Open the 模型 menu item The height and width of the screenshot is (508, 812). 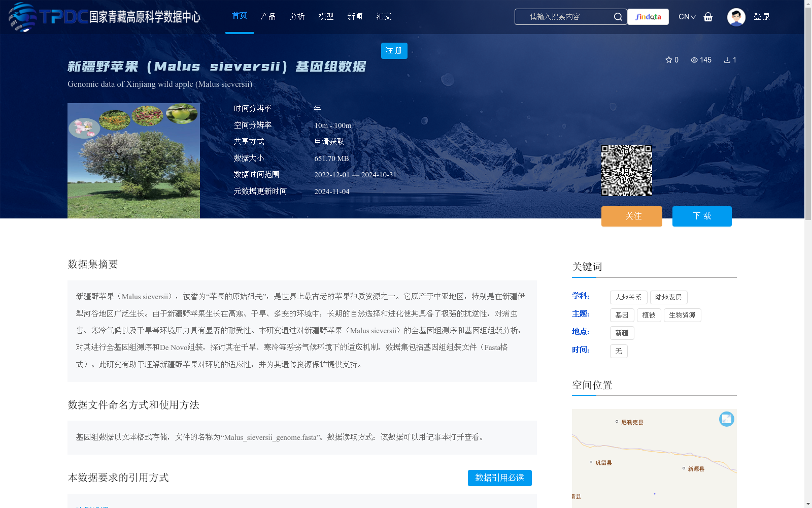coord(326,17)
